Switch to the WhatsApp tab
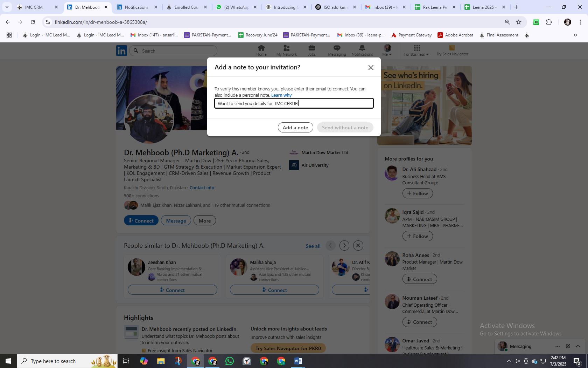 coord(236,7)
